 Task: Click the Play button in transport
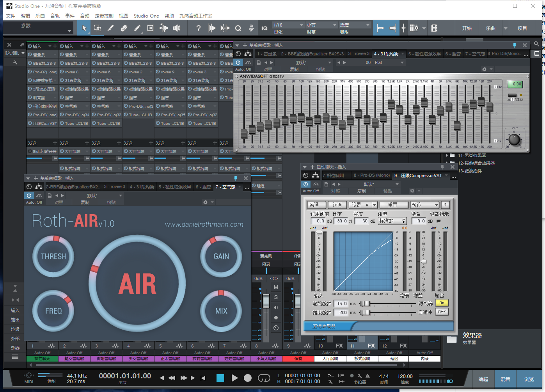point(234,378)
